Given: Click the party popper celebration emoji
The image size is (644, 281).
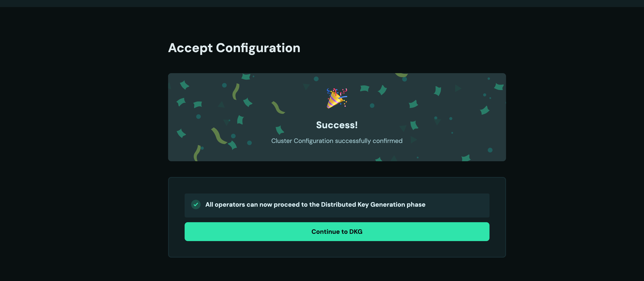Looking at the screenshot, I should tap(337, 98).
